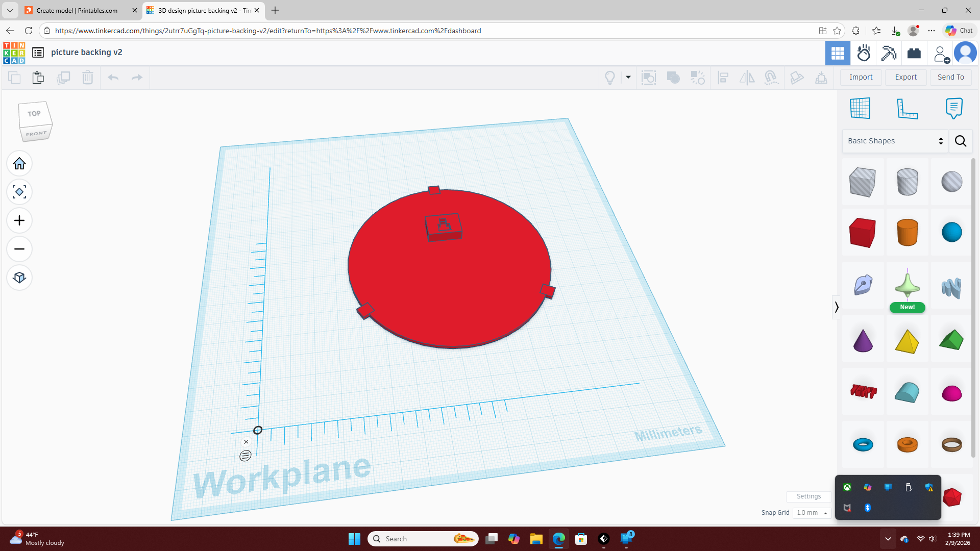This screenshot has height=551, width=980.
Task: Click the Home view icon
Action: click(19, 164)
